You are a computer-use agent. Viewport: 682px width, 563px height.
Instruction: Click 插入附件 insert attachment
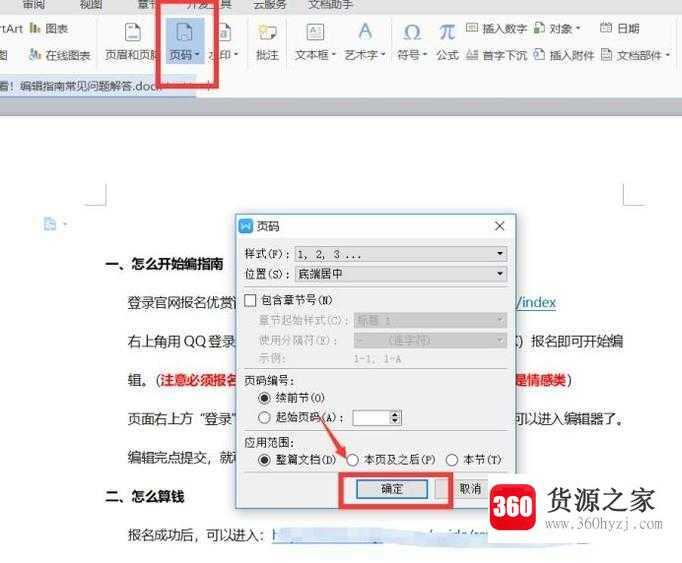(564, 55)
